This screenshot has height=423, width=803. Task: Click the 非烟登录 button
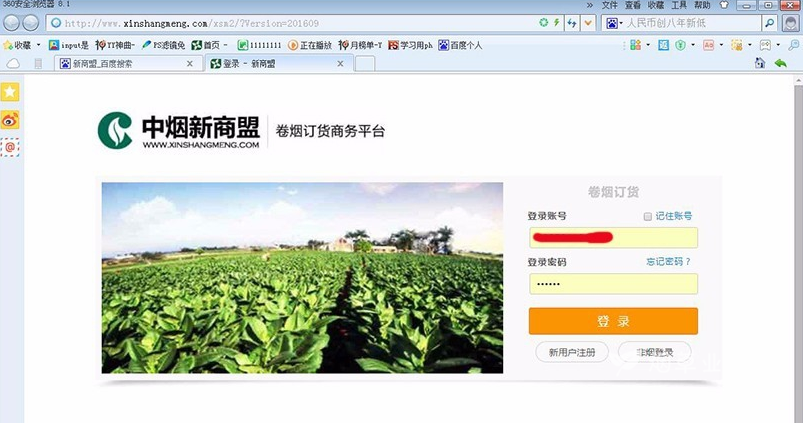click(x=654, y=352)
